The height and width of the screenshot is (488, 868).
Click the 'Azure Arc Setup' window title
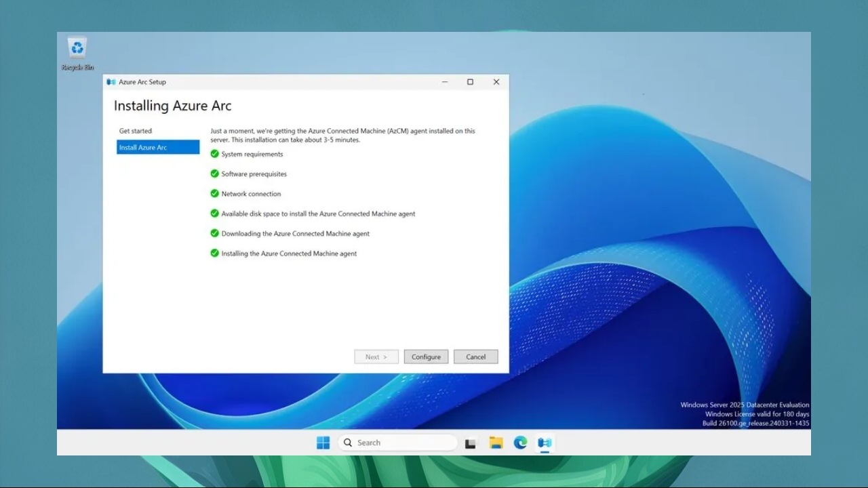pyautogui.click(x=142, y=82)
